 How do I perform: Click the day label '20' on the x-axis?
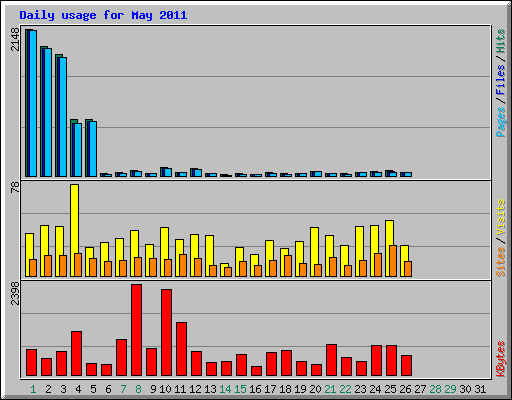coord(315,389)
